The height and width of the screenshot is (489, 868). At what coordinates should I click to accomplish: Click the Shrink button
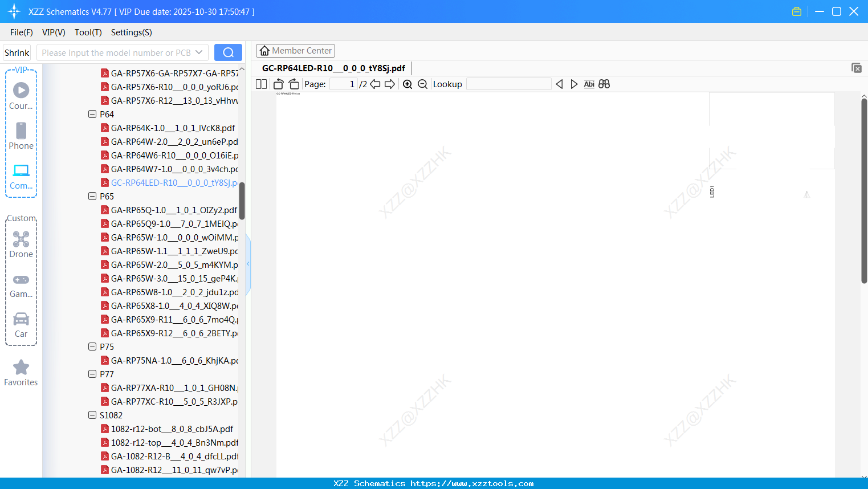(17, 52)
